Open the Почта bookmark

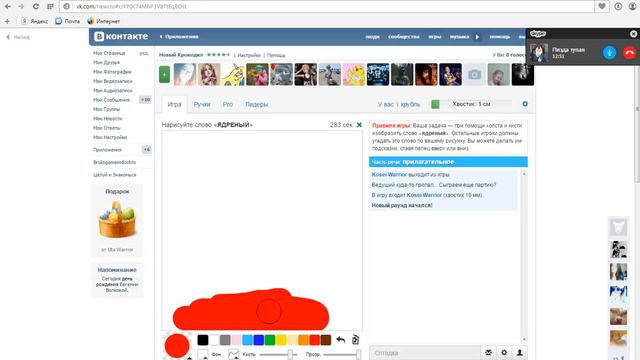tap(68, 21)
